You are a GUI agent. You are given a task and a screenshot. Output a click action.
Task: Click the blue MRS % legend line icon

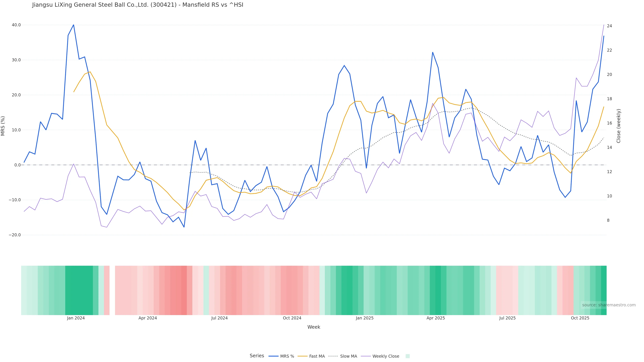click(x=273, y=356)
